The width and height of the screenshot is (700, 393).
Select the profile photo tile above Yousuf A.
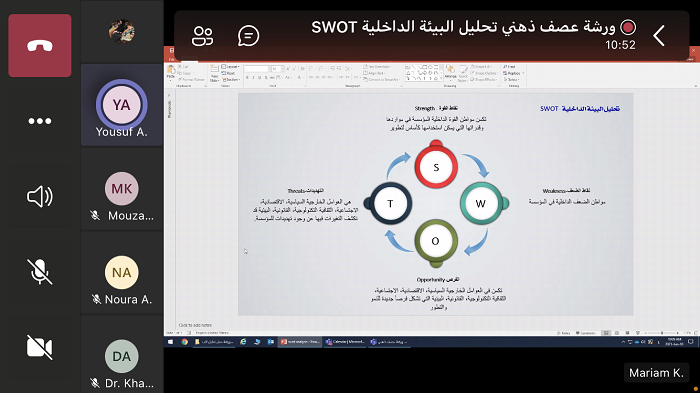coord(121,31)
